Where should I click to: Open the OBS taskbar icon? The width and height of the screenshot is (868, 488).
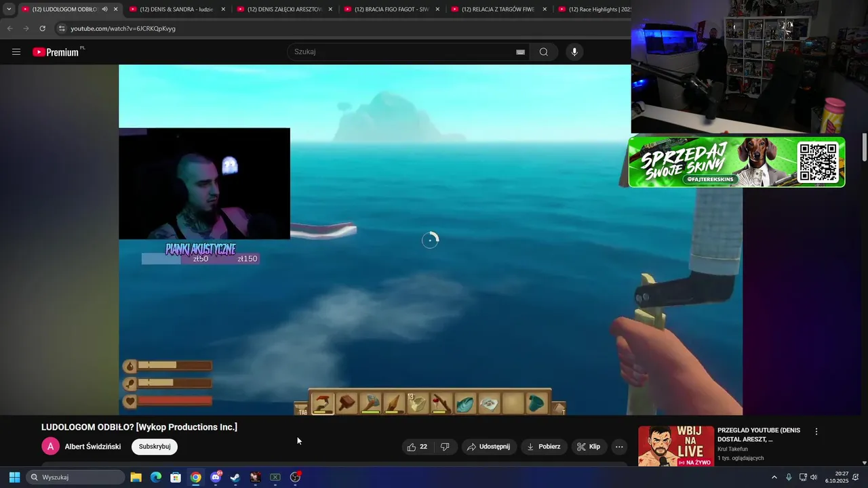(295, 477)
